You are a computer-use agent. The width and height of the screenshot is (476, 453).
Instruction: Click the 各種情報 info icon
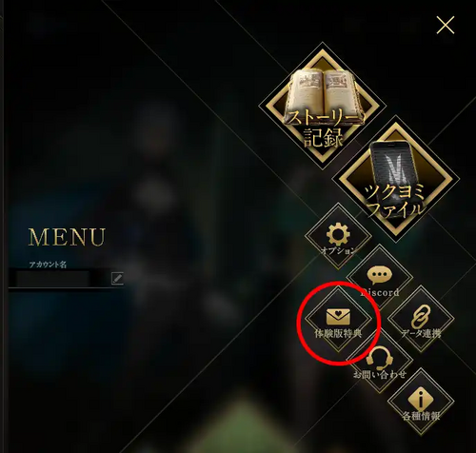[x=421, y=398]
